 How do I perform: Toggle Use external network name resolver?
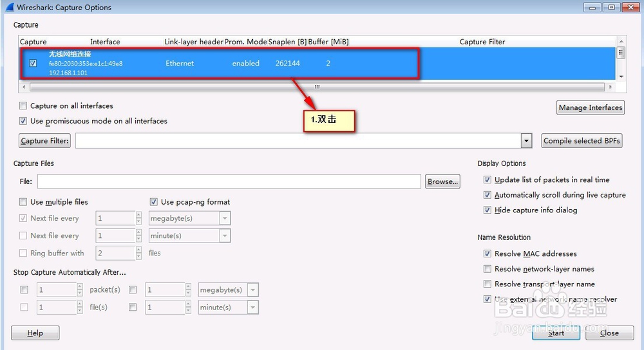tap(487, 299)
